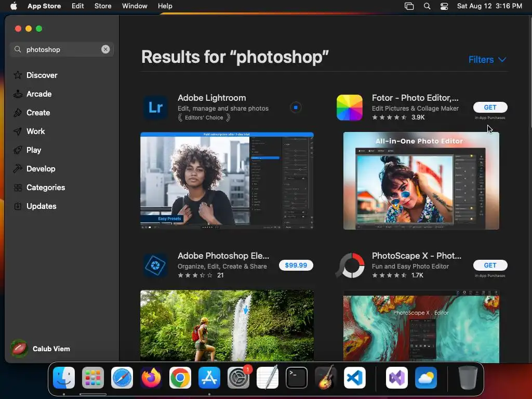Click the search field containing photoshop
The width and height of the screenshot is (532, 399).
62,49
